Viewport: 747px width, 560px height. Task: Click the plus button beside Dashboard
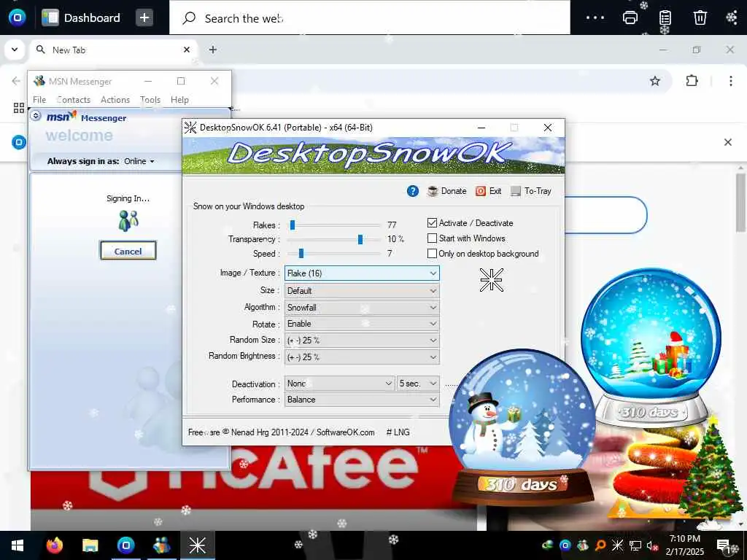[x=144, y=18]
